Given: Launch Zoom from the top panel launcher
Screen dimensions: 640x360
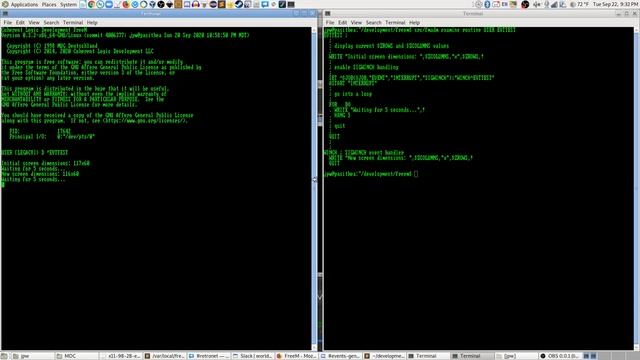Looking at the screenshot, I should coord(109,4).
